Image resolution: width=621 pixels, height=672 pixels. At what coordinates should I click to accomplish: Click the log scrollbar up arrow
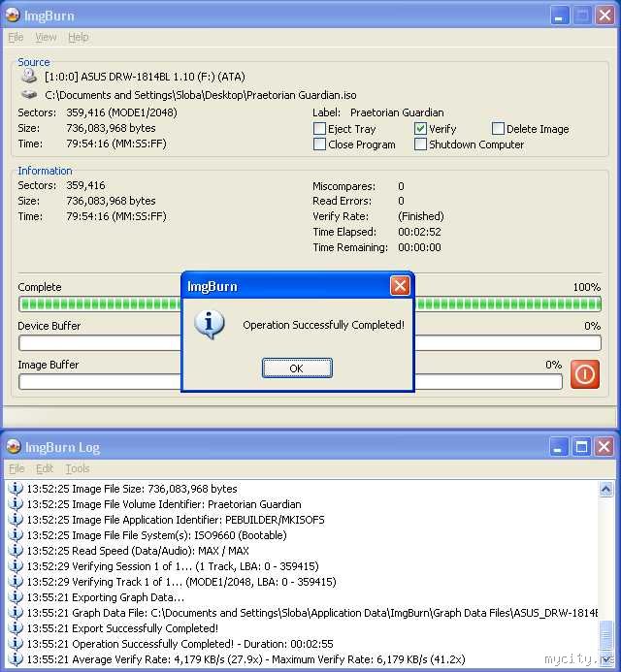[606, 489]
